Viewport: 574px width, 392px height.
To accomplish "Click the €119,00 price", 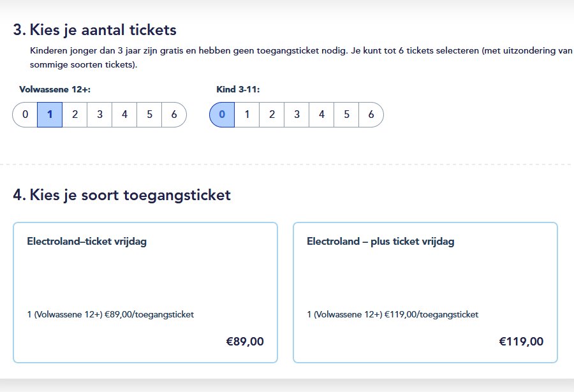I will (521, 342).
